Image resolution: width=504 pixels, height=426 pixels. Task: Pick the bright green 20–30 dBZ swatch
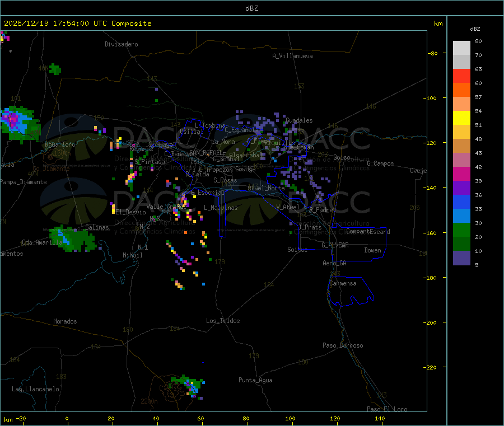[461, 230]
